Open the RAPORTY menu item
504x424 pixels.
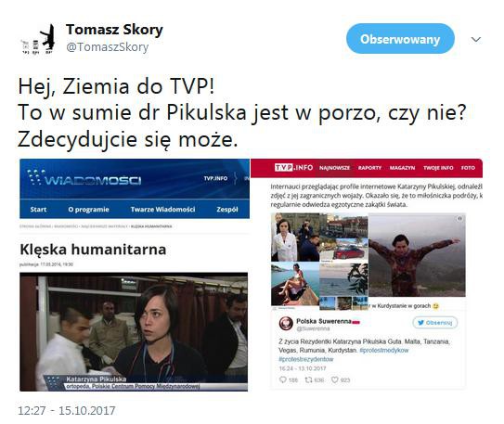pyautogui.click(x=369, y=168)
